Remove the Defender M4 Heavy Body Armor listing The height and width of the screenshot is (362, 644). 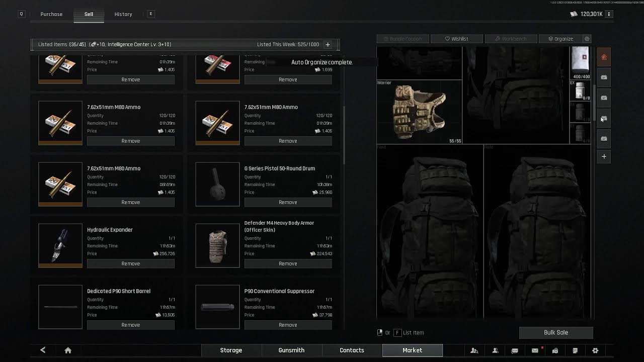pos(288,263)
